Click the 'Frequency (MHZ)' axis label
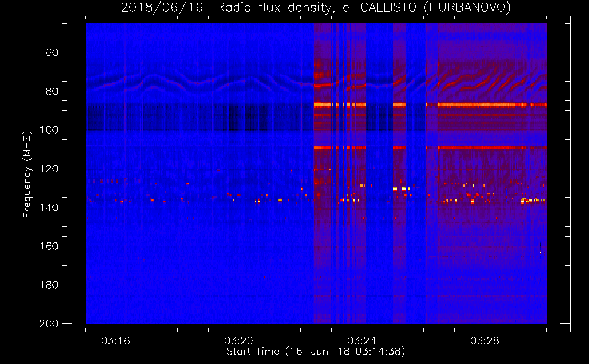The image size is (589, 364). point(27,174)
